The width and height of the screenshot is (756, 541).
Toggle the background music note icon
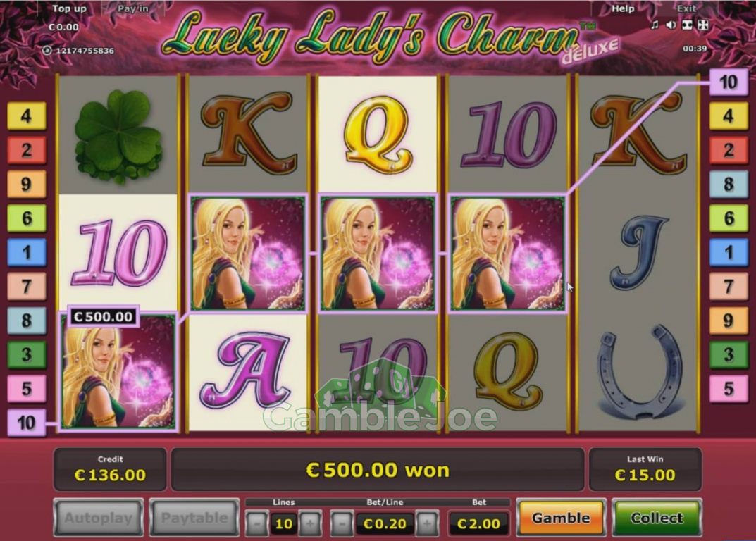coord(655,25)
